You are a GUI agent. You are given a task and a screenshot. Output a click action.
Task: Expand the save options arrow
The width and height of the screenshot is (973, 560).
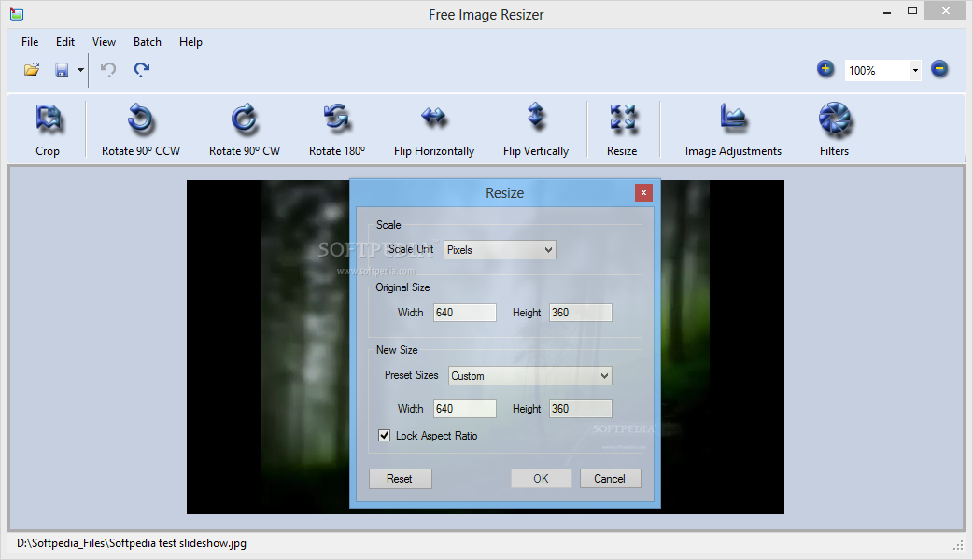80,70
